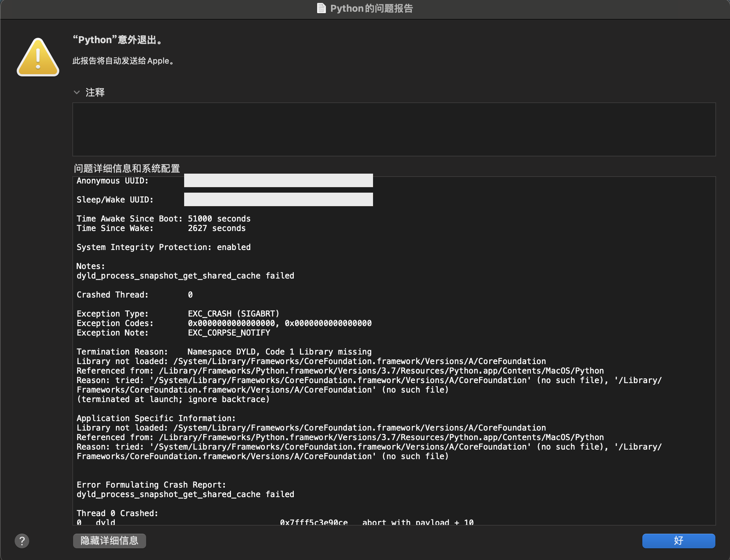Click the Python的问题报告 window title
Viewport: 730px width, 560px height.
pyautogui.click(x=371, y=8)
